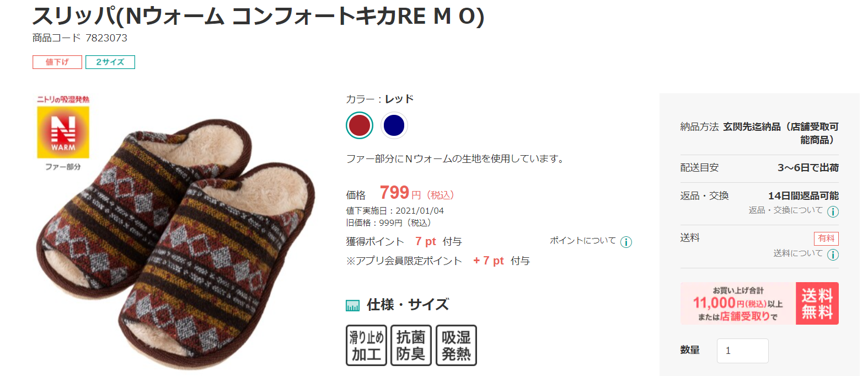This screenshot has height=376, width=868.
Task: Click the 有料 shipping fee badge
Action: 826,239
